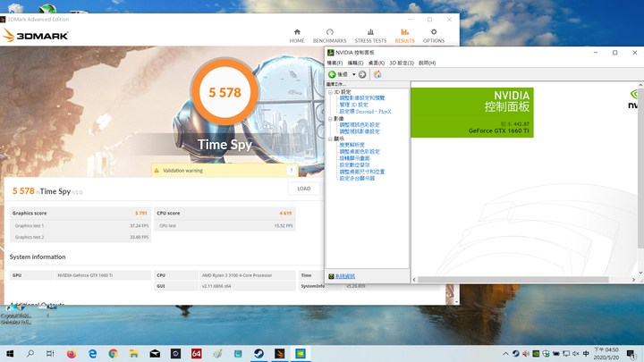Open AIDA64 from the taskbar

tap(196, 353)
